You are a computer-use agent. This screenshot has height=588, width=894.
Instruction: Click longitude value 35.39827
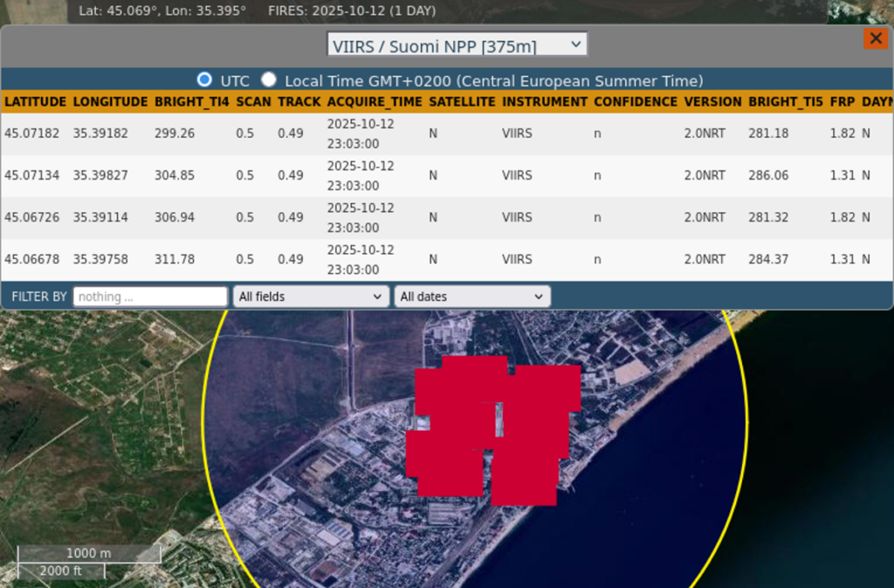[100, 175]
